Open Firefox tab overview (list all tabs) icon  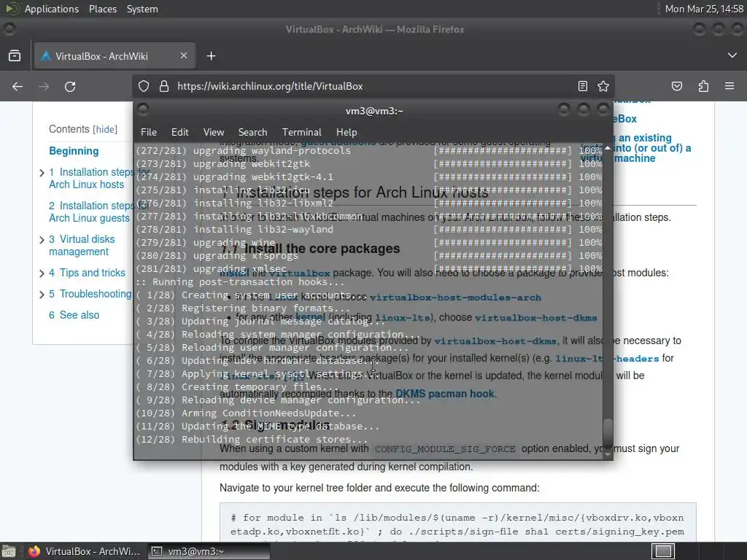pyautogui.click(x=15, y=56)
